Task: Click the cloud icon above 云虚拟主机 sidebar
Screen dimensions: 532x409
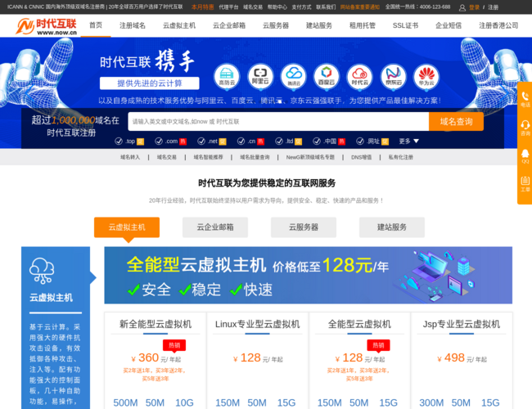Action: coord(42,270)
